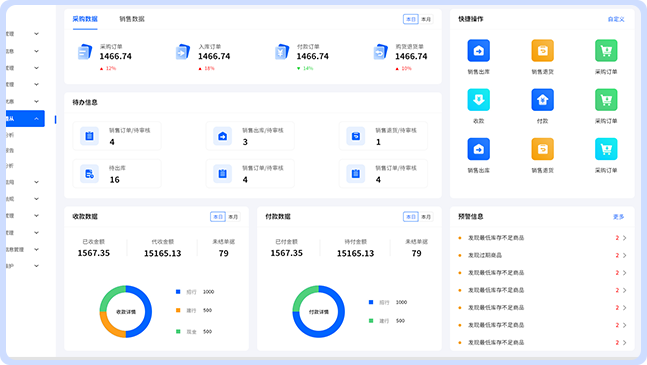Open the 销售退货/待审核 card showing 1
647x365 pixels.
(383, 136)
